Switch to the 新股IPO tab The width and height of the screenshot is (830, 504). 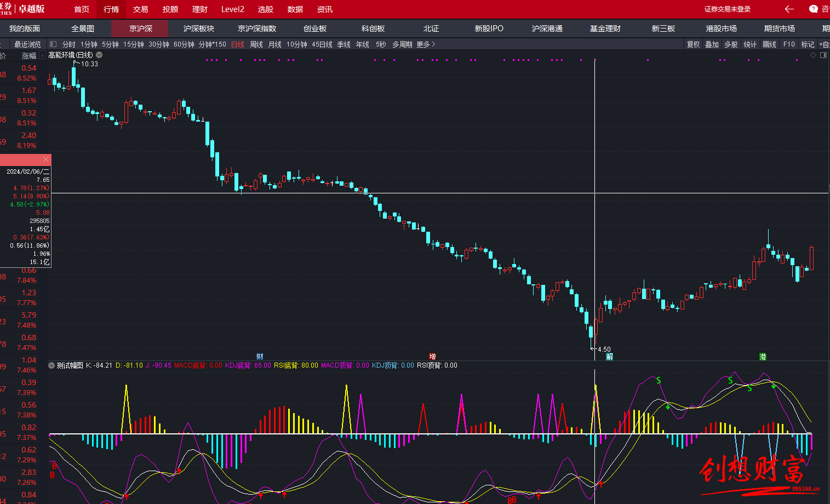(x=489, y=28)
